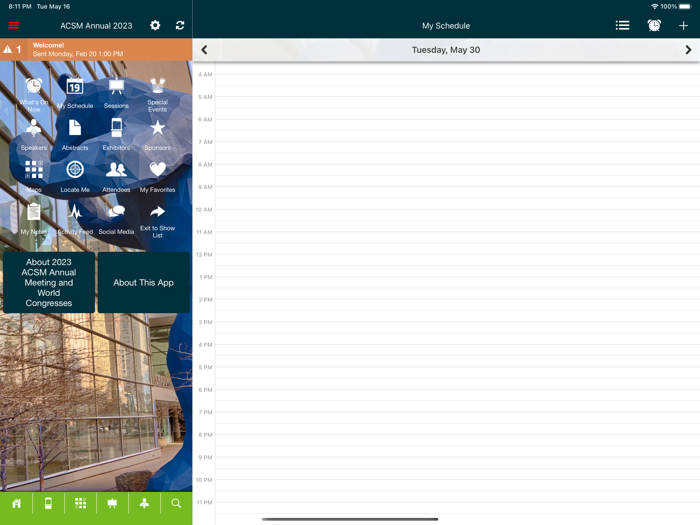
Task: Switch schedule to list view icon
Action: tap(622, 25)
